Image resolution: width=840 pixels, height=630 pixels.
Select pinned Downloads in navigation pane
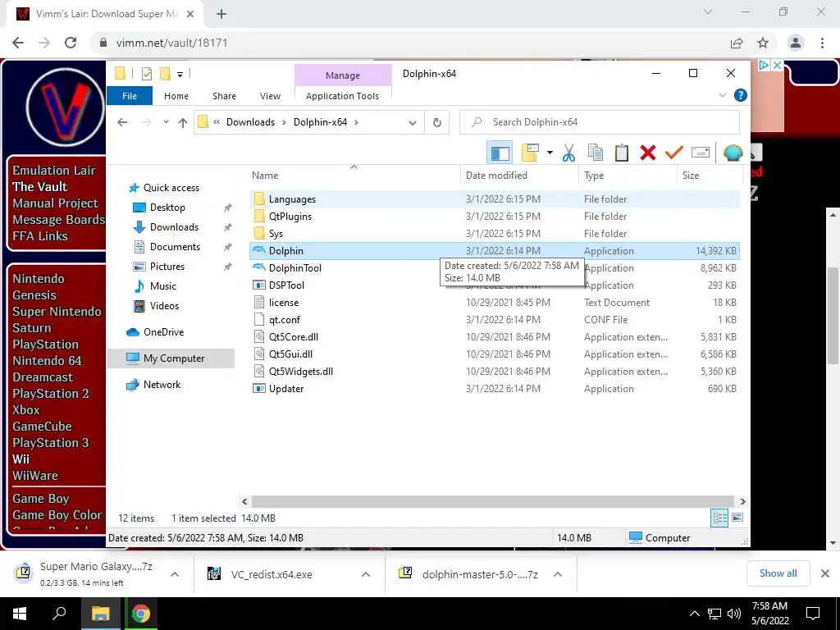(174, 227)
